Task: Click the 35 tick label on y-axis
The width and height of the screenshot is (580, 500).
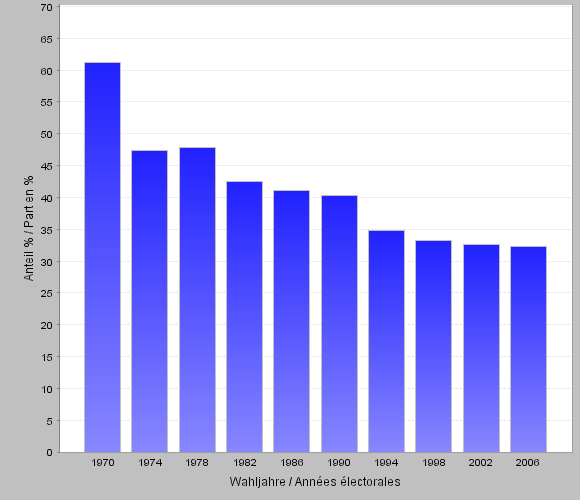Action: click(47, 230)
